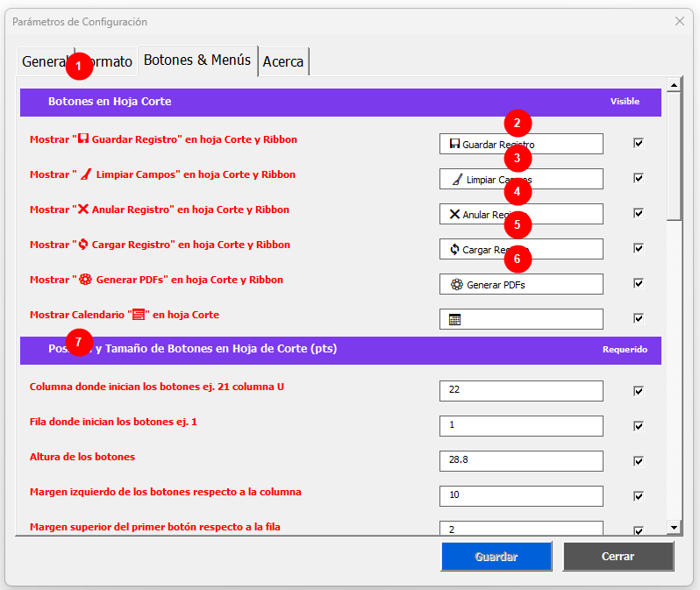
Task: Close the Parámetros de Configuración dialog
Action: click(680, 21)
